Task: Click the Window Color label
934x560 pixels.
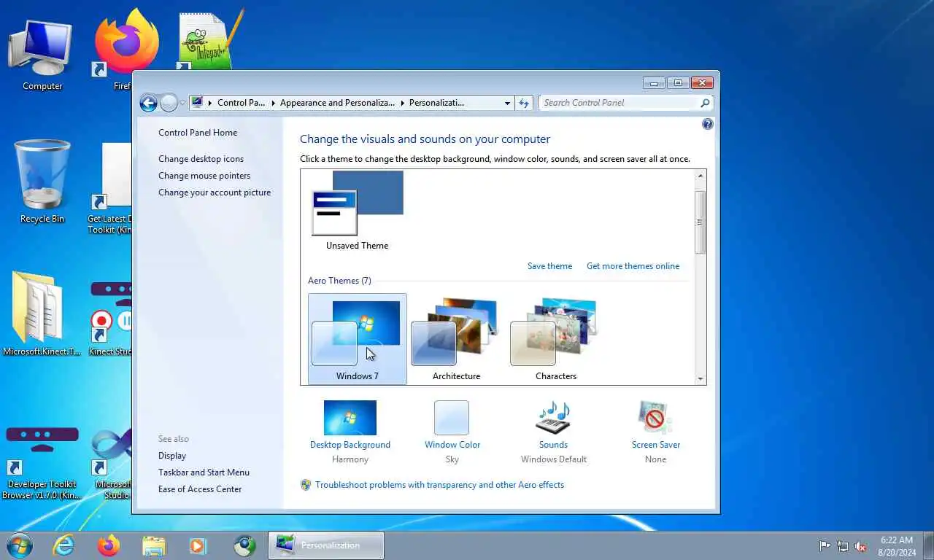Action: point(452,445)
